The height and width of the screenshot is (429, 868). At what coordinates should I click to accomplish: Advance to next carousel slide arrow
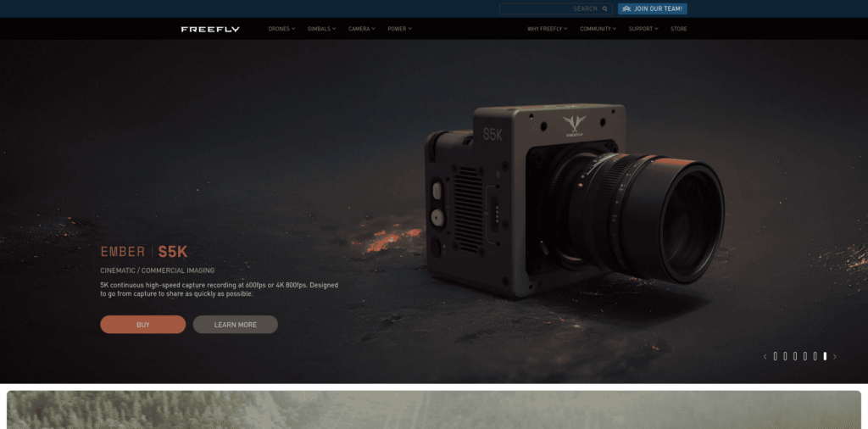click(835, 356)
